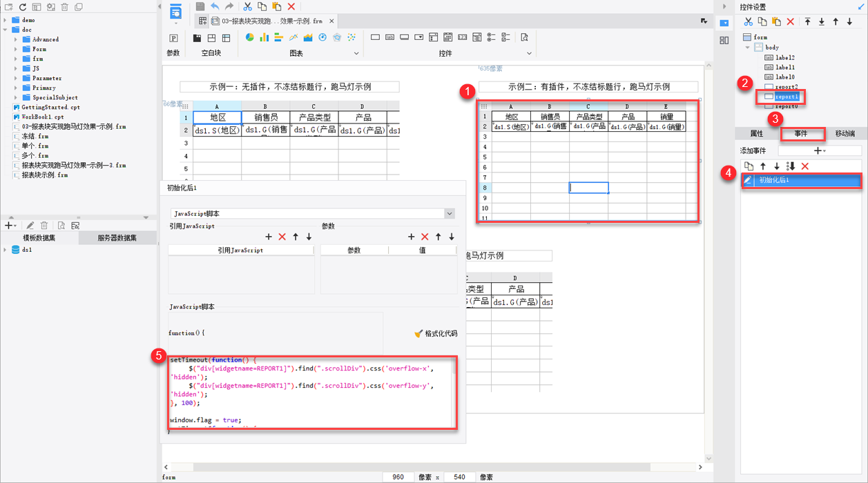The width and height of the screenshot is (868, 483).
Task: Open WorkBook1.cpt in file tree
Action: click(41, 117)
